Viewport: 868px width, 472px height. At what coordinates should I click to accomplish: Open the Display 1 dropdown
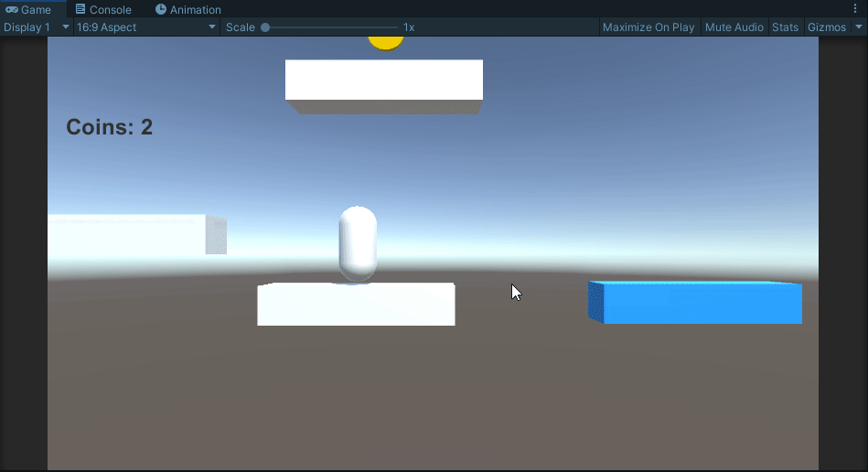click(37, 27)
